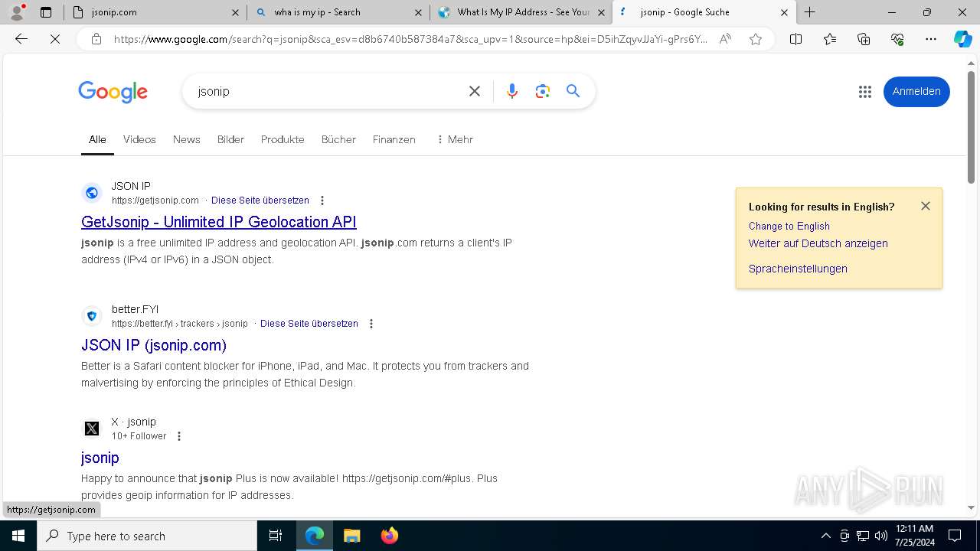Click the Anmelden sign-in button
The image size is (980, 551).
(x=916, y=92)
